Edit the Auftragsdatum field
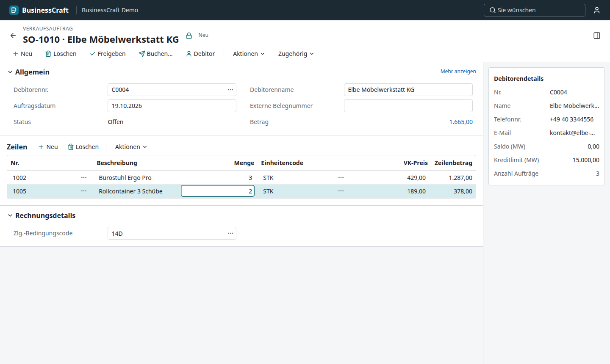The width and height of the screenshot is (610, 364). [172, 106]
